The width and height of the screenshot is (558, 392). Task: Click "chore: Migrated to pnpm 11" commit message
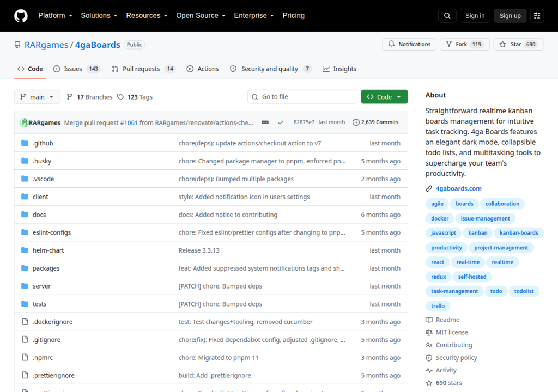tap(219, 358)
